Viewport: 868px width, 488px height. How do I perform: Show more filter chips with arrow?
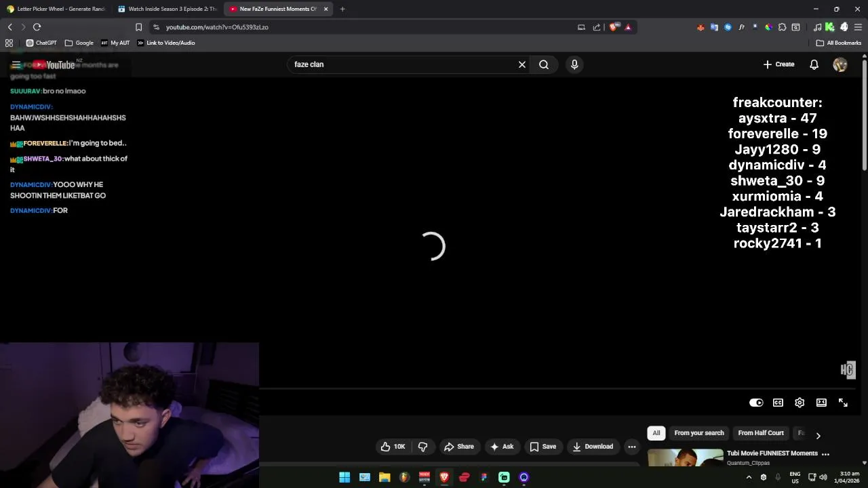point(818,436)
